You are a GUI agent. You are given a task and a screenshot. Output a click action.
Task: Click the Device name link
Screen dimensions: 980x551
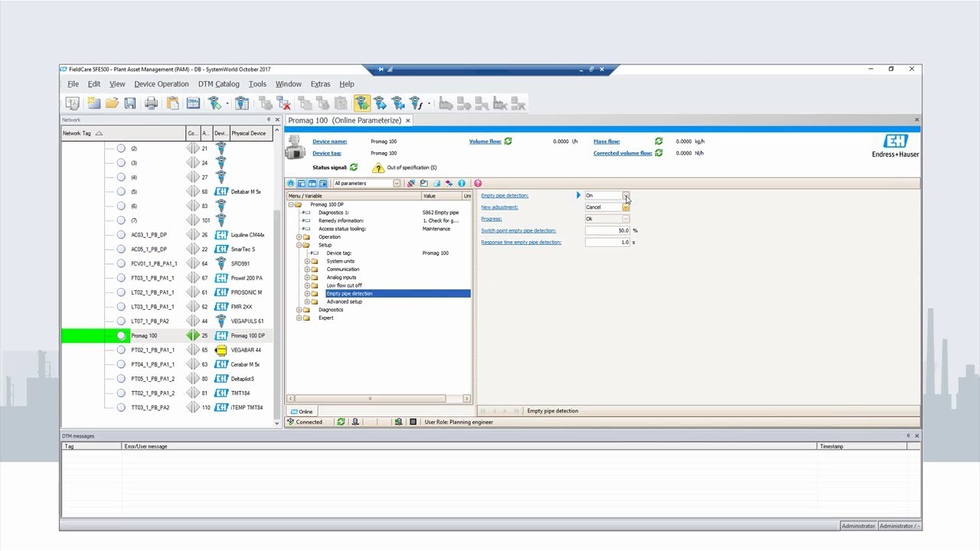pyautogui.click(x=330, y=142)
